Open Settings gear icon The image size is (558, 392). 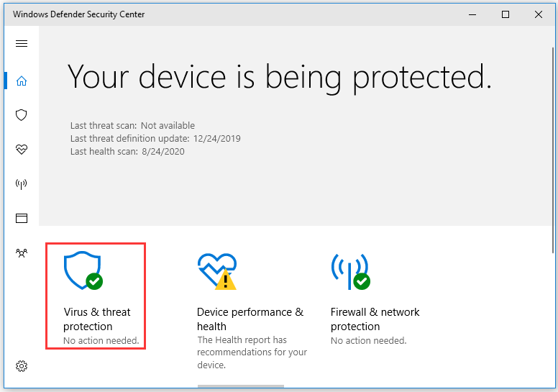click(22, 366)
